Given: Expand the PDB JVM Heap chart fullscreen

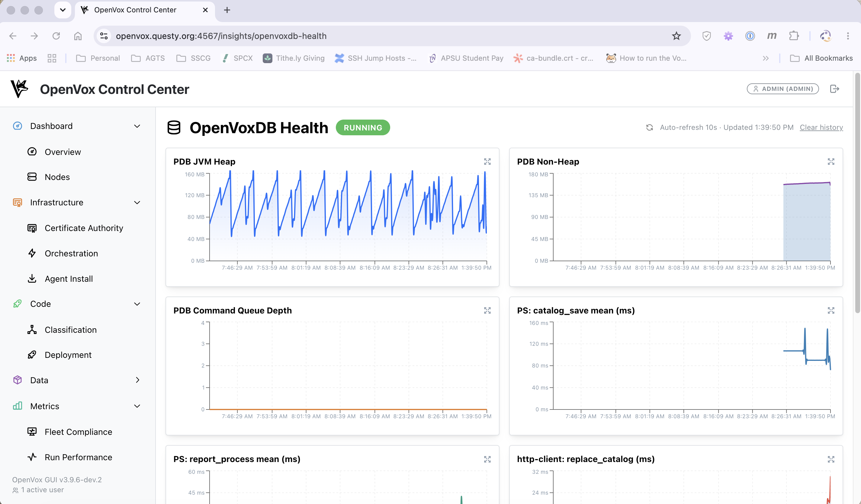Looking at the screenshot, I should (487, 162).
